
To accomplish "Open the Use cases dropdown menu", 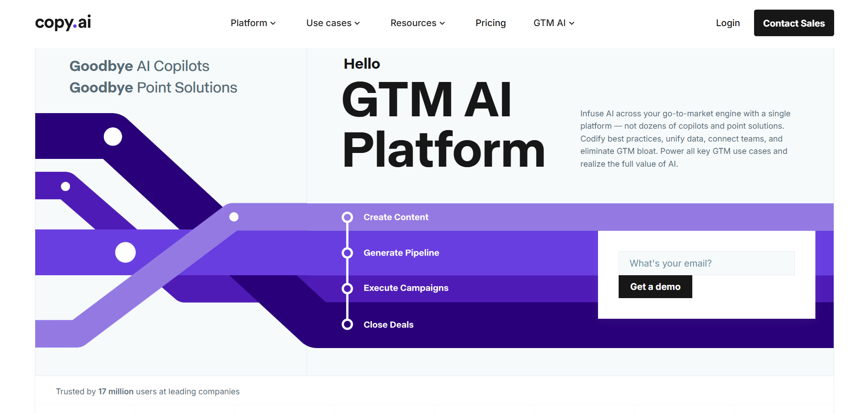I will 333,23.
